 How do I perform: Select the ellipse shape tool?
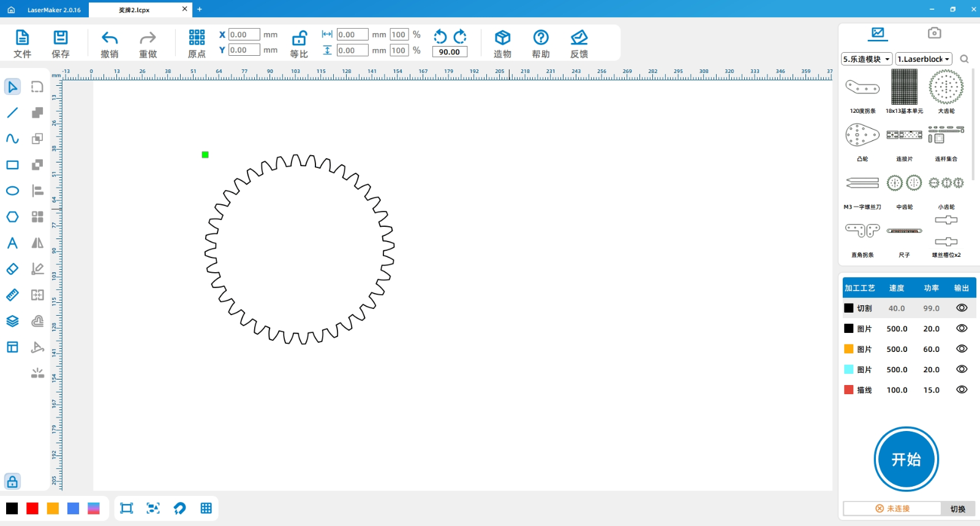[12, 191]
